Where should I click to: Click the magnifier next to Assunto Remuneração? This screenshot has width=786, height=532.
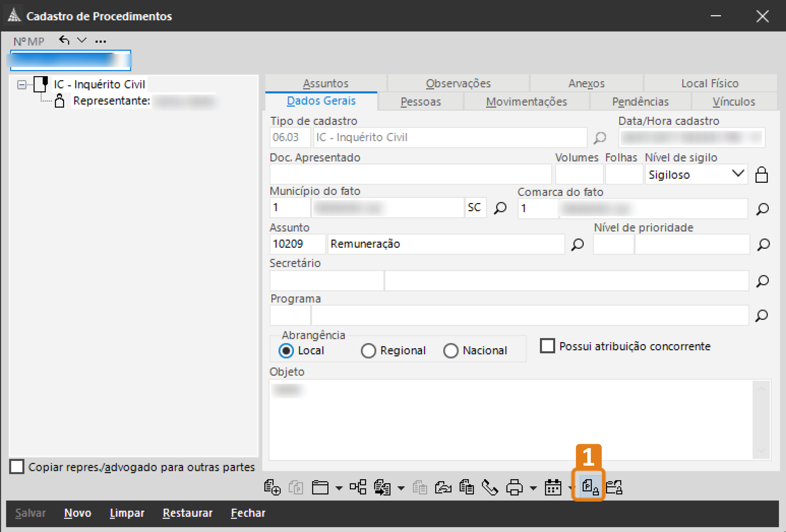coord(577,244)
